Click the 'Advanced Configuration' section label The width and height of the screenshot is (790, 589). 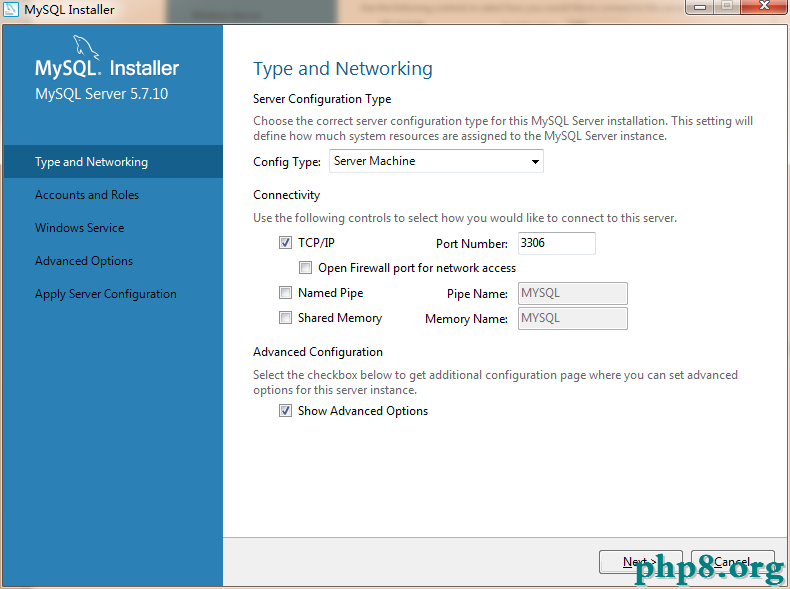[318, 352]
